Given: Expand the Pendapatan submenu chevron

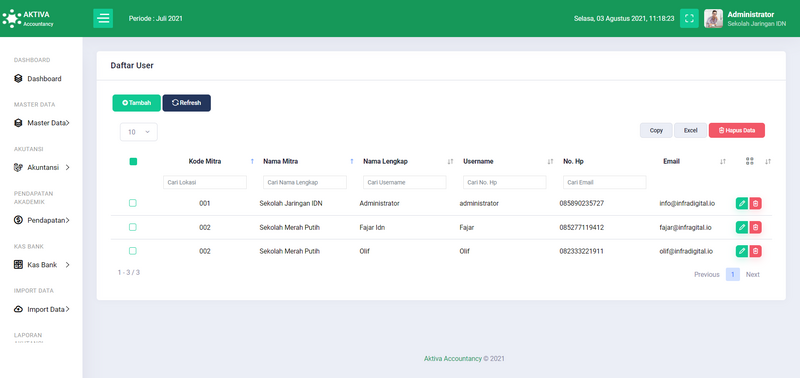Looking at the screenshot, I should [x=68, y=220].
